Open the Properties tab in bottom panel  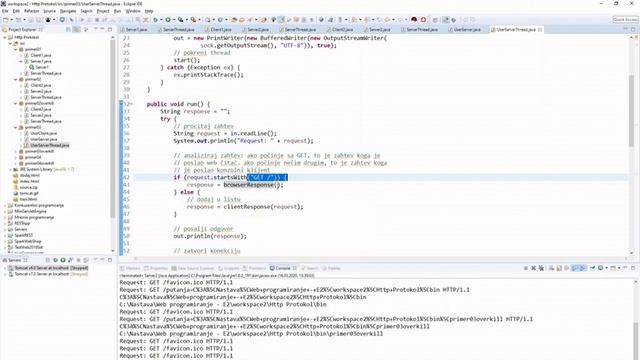[x=156, y=268]
